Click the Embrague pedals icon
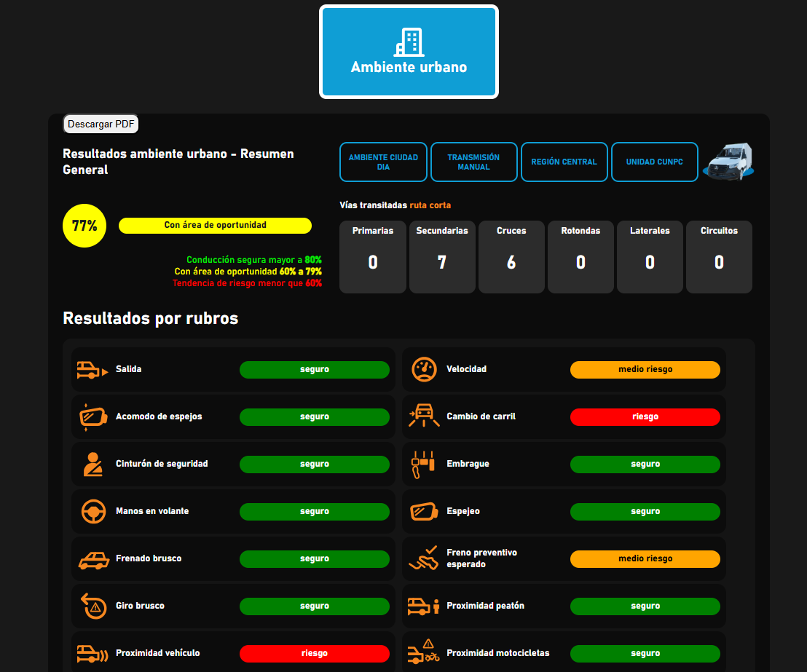 (423, 465)
